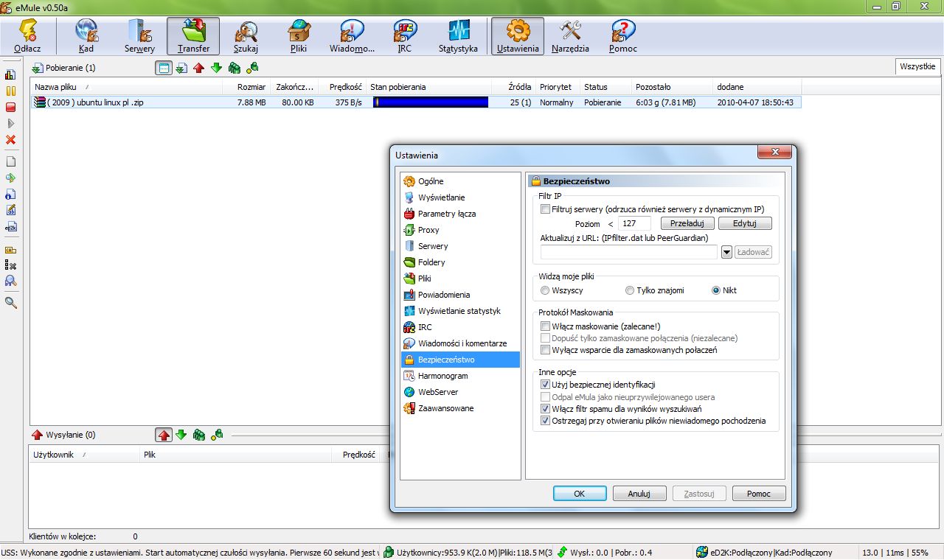Click the magnifier find sidebar icon
The height and width of the screenshot is (560, 944).
point(10,302)
